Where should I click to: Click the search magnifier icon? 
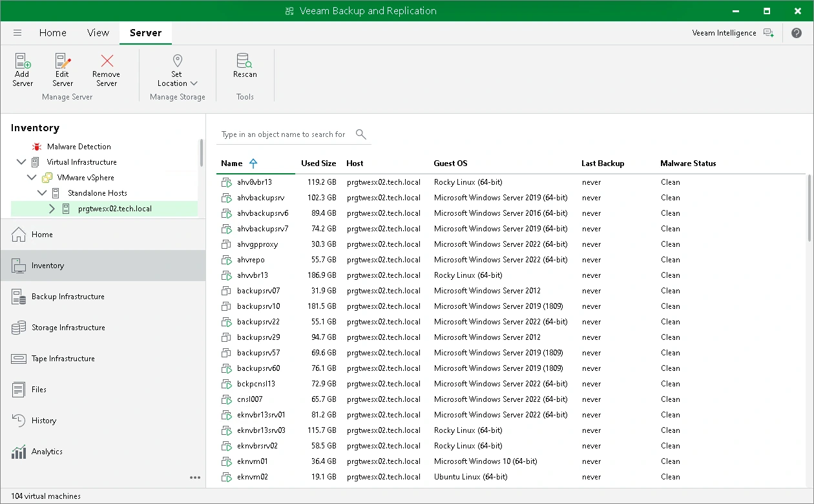click(361, 134)
